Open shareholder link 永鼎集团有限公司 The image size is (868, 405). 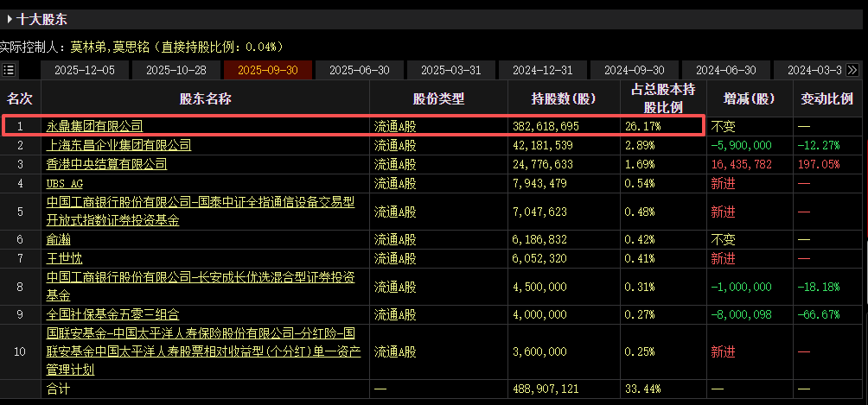point(94,126)
